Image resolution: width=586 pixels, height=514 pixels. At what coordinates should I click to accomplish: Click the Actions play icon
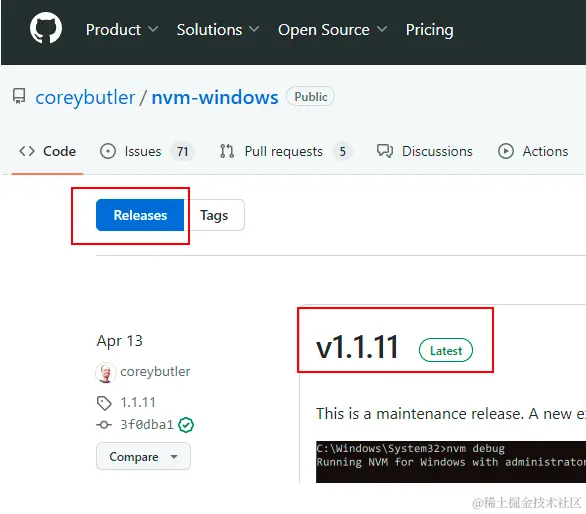click(506, 151)
